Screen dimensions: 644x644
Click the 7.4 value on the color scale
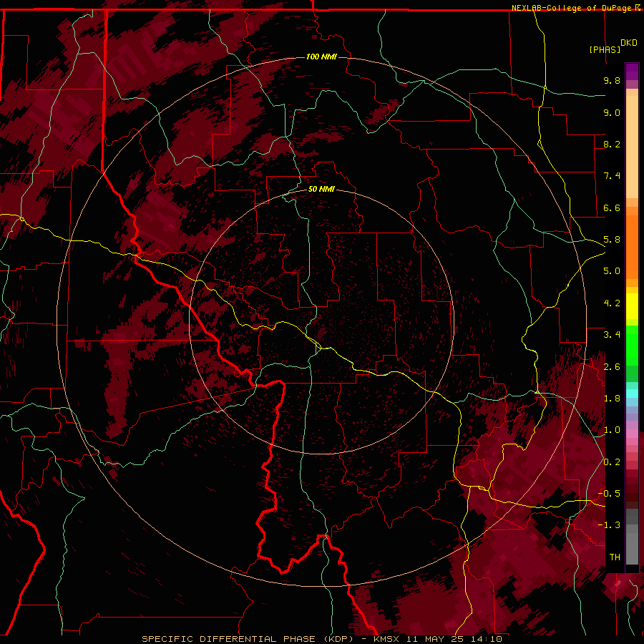tap(612, 176)
